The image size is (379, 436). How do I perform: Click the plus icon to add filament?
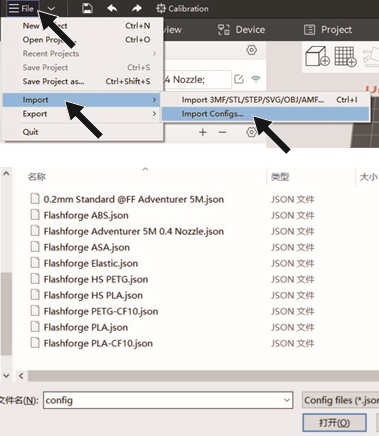tap(203, 132)
